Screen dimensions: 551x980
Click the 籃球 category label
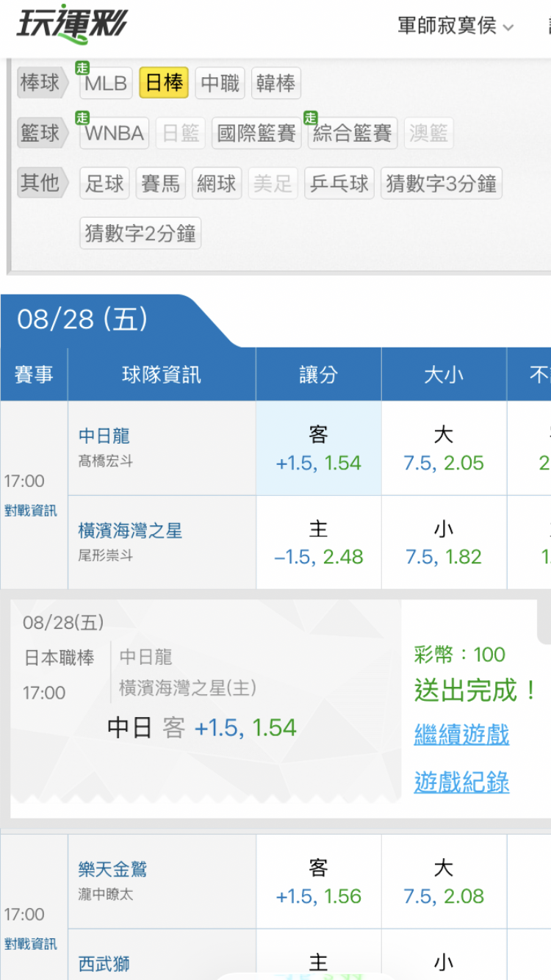[43, 133]
